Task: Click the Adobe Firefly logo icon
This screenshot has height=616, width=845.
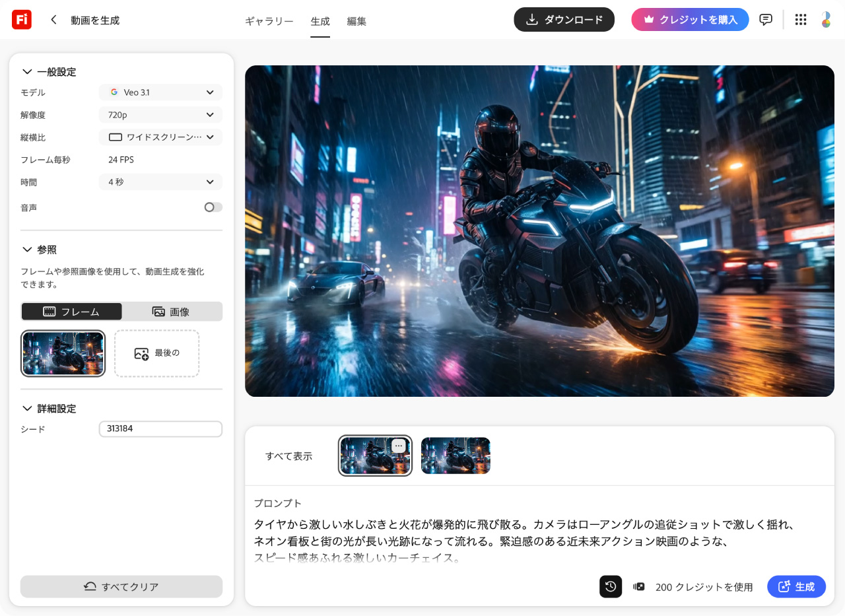Action: 22,20
